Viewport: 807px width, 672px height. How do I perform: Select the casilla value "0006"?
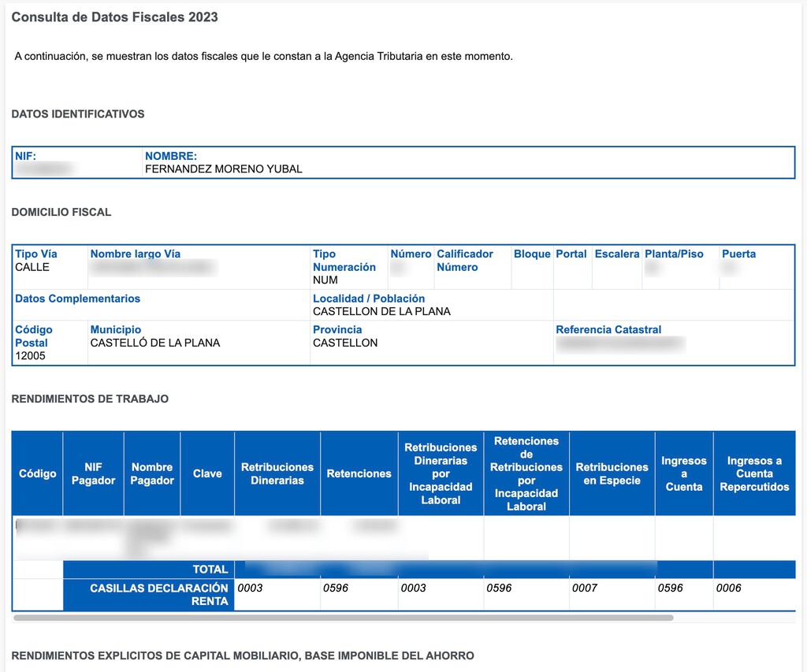(x=729, y=588)
